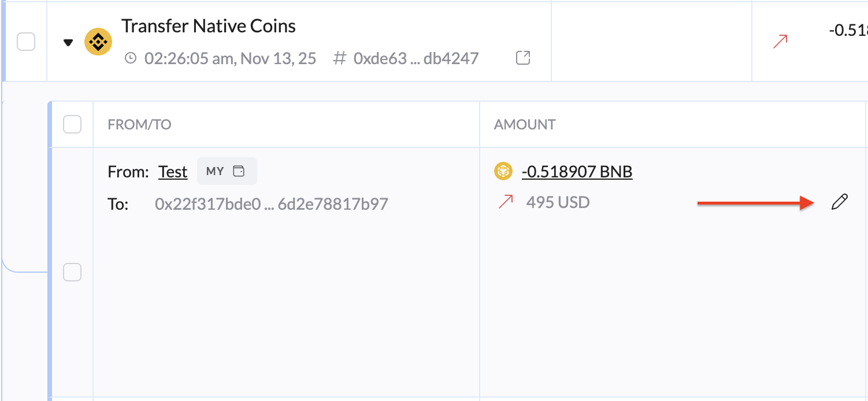Screen dimensions: 868x401
Task: Click the gold BNB coin icon in Amount
Action: (503, 172)
